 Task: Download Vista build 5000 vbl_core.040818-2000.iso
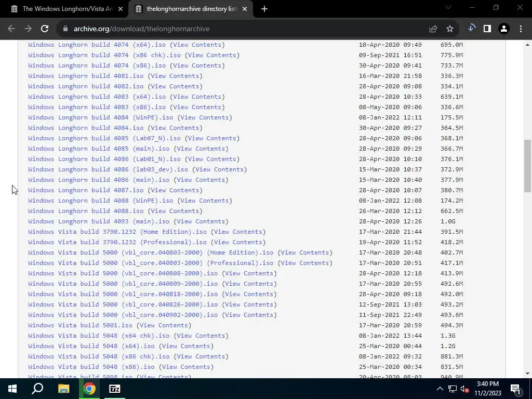[x=123, y=294]
